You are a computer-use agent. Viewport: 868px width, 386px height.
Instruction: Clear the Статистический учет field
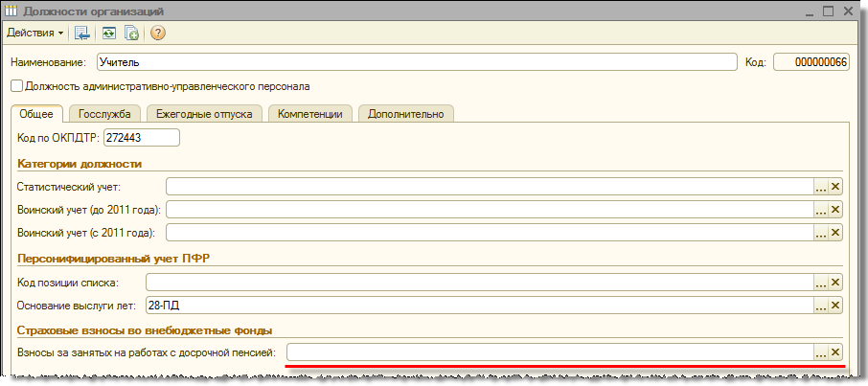coord(835,187)
